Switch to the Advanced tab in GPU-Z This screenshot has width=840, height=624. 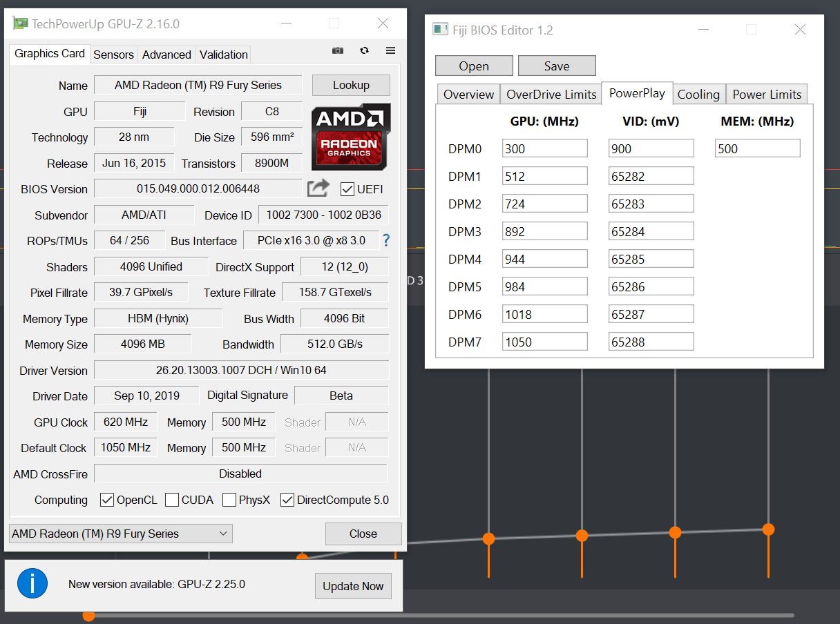(166, 55)
